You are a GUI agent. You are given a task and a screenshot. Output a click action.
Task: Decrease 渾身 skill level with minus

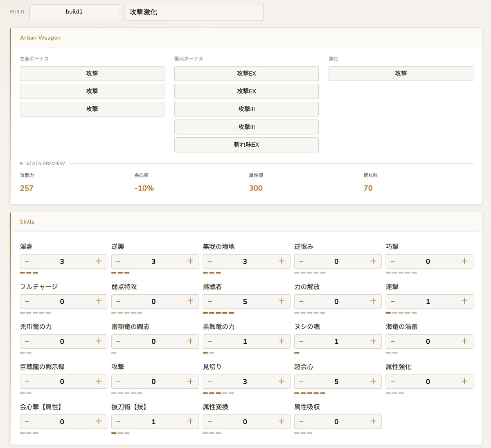tap(27, 261)
